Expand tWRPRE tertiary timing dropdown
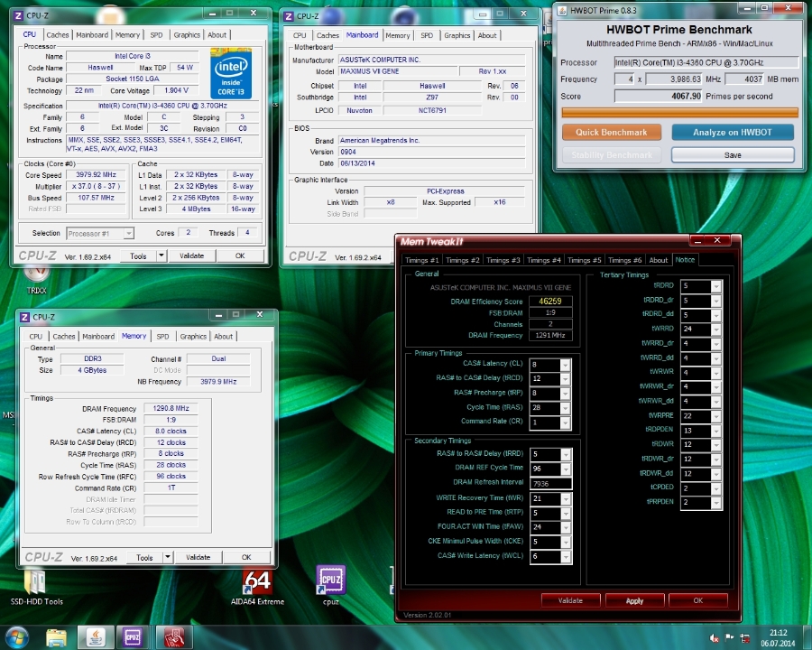812x650 pixels. pos(716,416)
